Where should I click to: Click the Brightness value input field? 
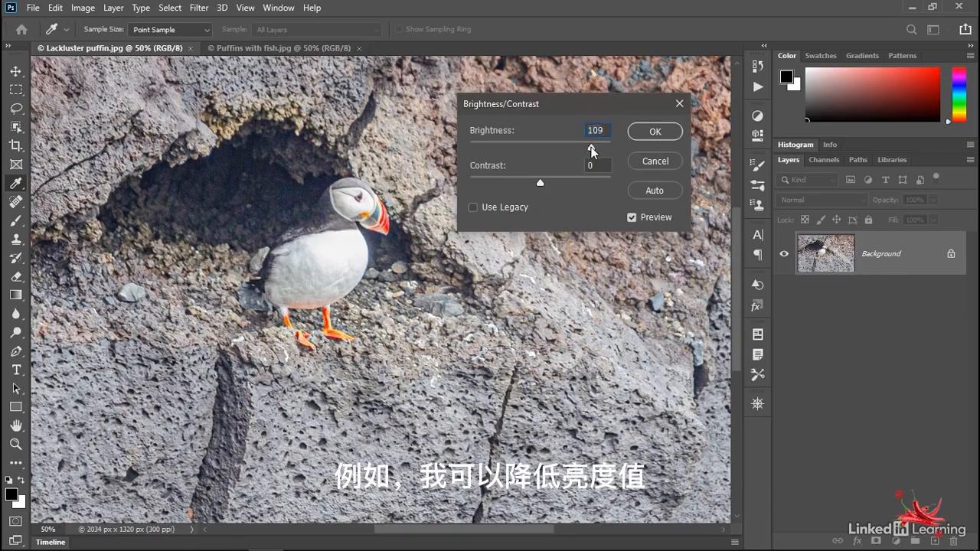click(597, 130)
